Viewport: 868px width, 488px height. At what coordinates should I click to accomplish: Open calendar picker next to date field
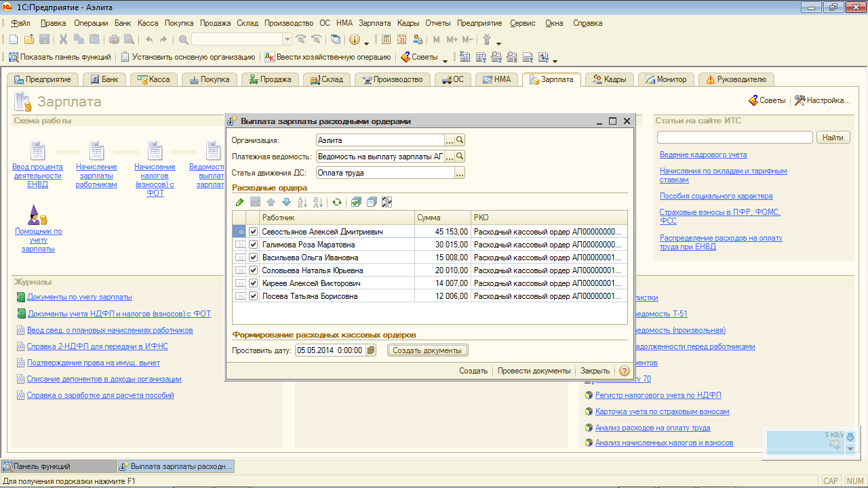tap(370, 350)
